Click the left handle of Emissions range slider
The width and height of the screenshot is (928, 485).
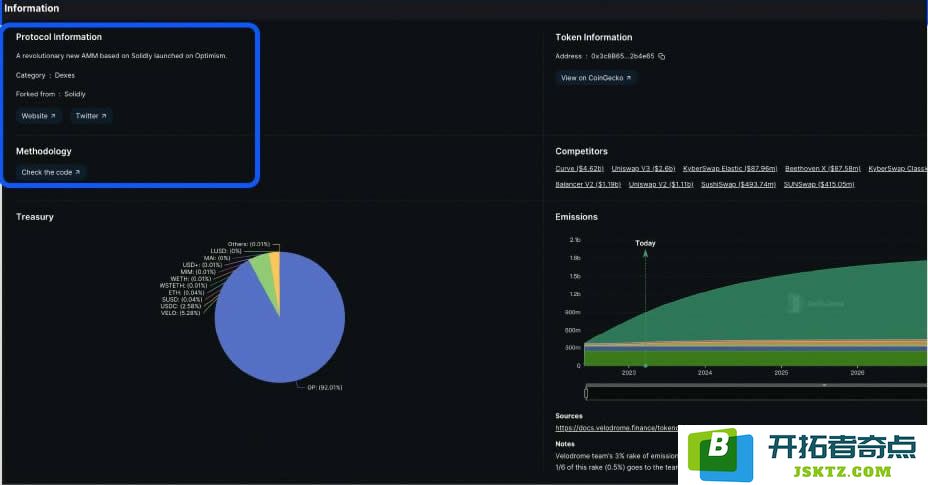pos(586,393)
